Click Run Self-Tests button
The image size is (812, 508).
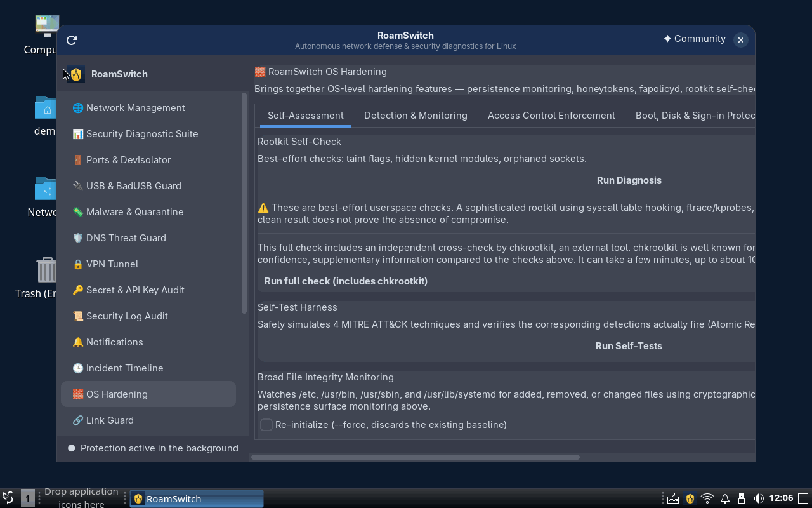coord(629,346)
